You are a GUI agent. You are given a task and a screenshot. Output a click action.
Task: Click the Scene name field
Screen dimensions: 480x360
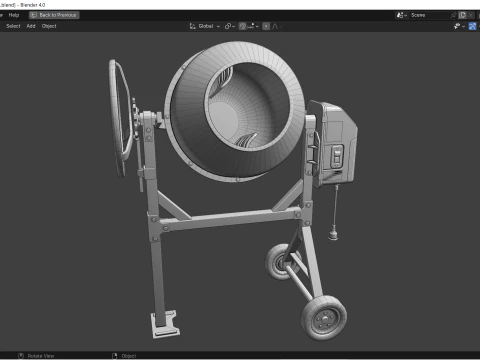coord(429,15)
